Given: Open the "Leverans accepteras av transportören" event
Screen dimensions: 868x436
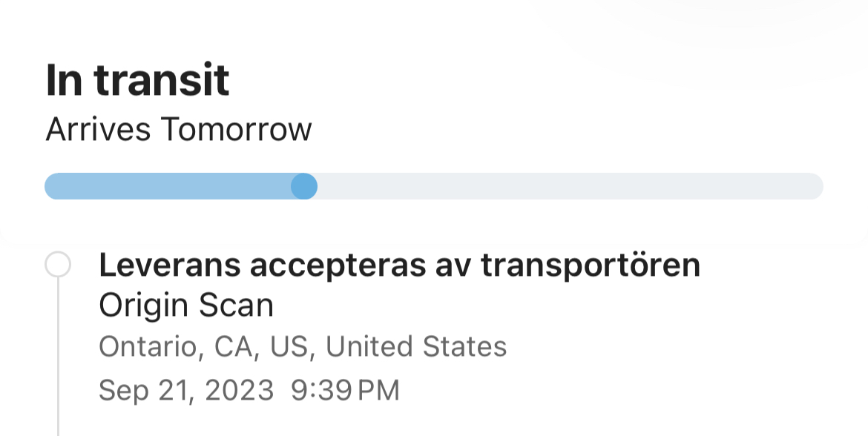Looking at the screenshot, I should coord(399,265).
